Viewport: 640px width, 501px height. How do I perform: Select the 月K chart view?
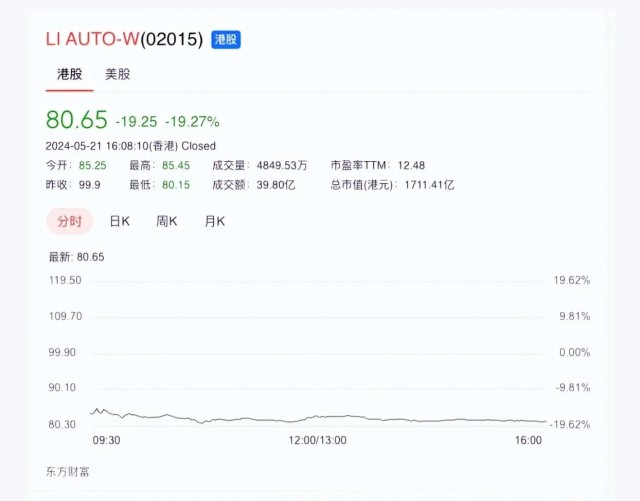(215, 221)
